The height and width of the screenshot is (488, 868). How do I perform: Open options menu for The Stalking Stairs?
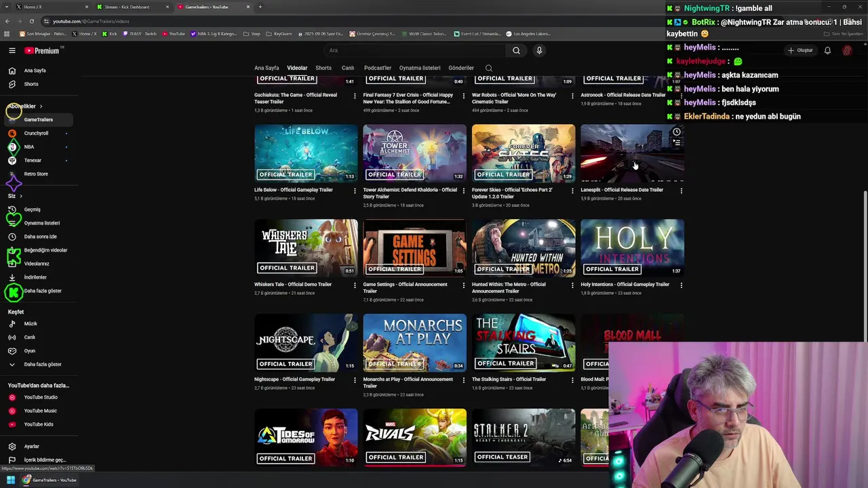[572, 380]
